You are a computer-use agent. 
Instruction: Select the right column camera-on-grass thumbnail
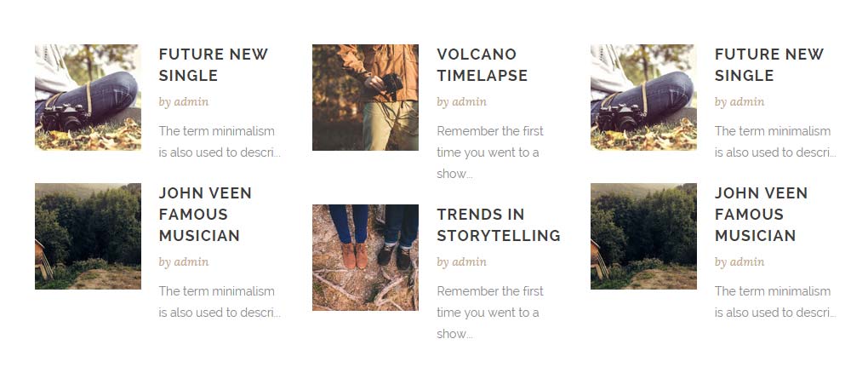643,97
